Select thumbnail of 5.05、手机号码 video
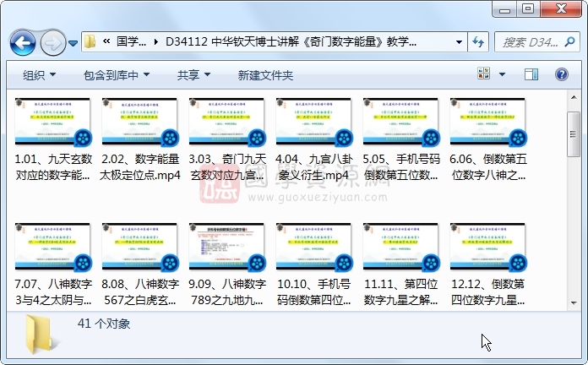 (x=401, y=122)
